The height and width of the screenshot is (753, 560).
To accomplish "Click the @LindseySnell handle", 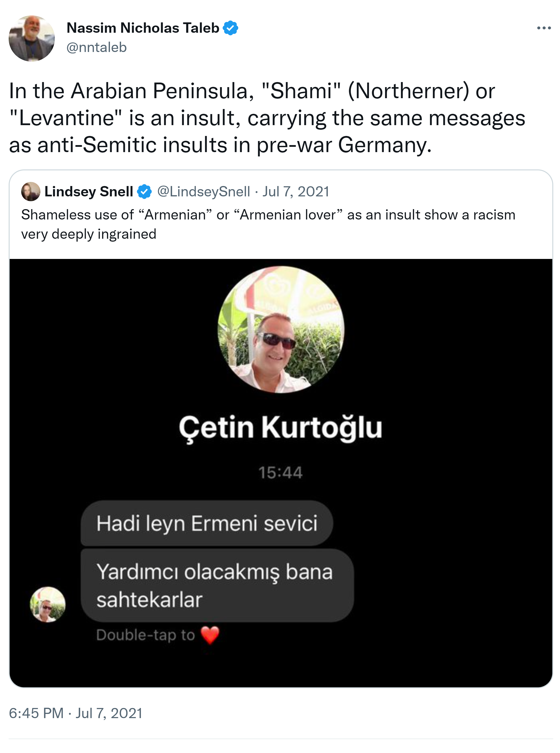I will click(x=204, y=192).
